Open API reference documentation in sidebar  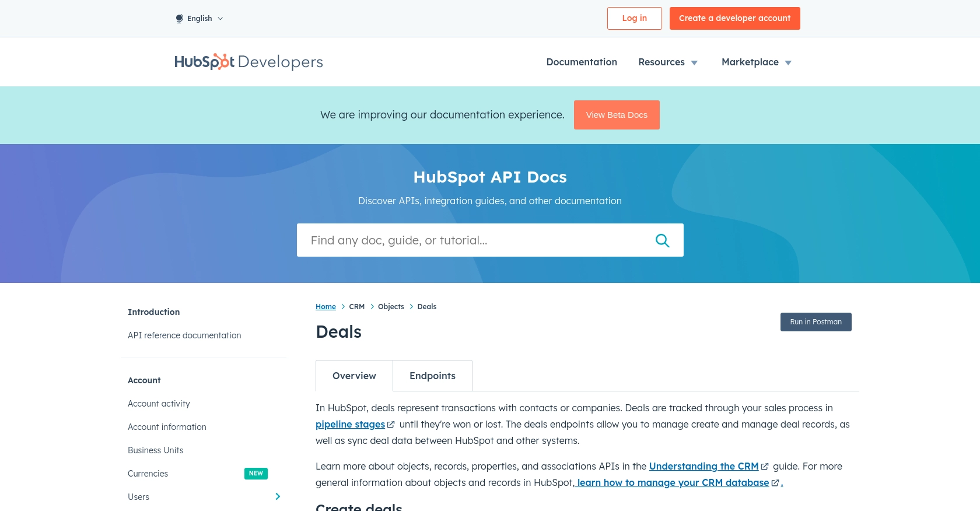click(184, 335)
